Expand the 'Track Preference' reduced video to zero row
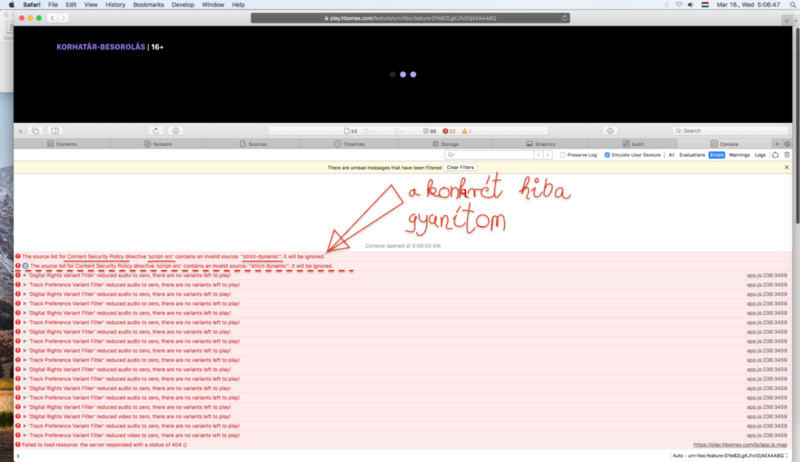This screenshot has width=800, height=462. pyautogui.click(x=24, y=435)
